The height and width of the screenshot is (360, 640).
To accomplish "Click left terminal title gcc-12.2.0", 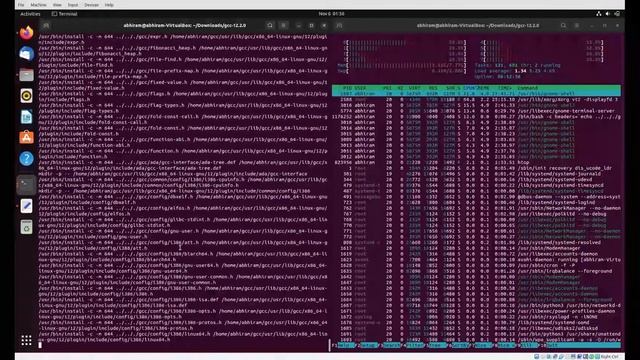I will 184,25.
